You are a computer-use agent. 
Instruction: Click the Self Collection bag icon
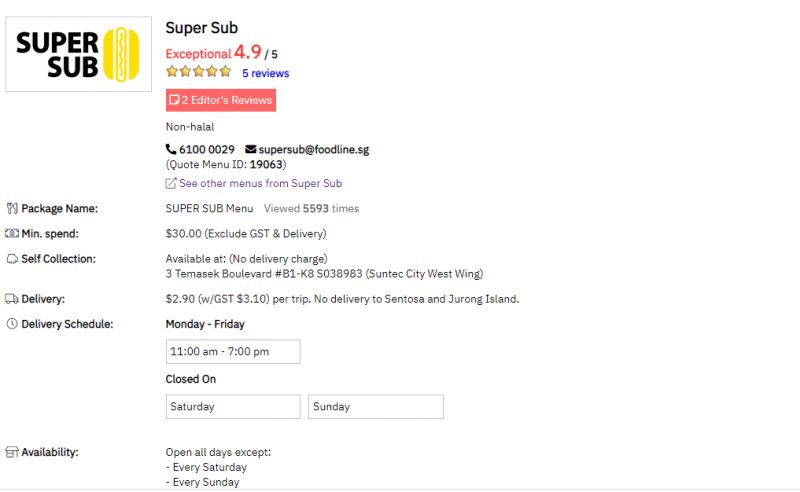pos(12,259)
